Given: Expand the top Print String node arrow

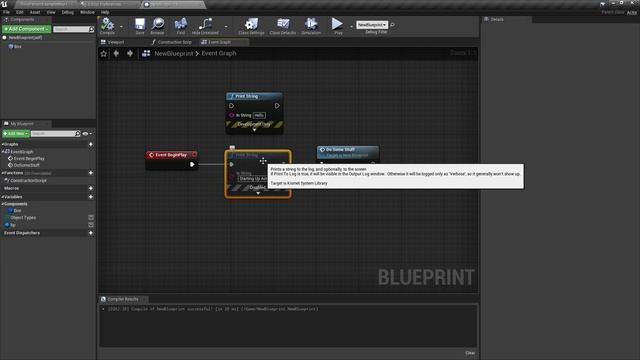Looking at the screenshot, I should pos(254,130).
